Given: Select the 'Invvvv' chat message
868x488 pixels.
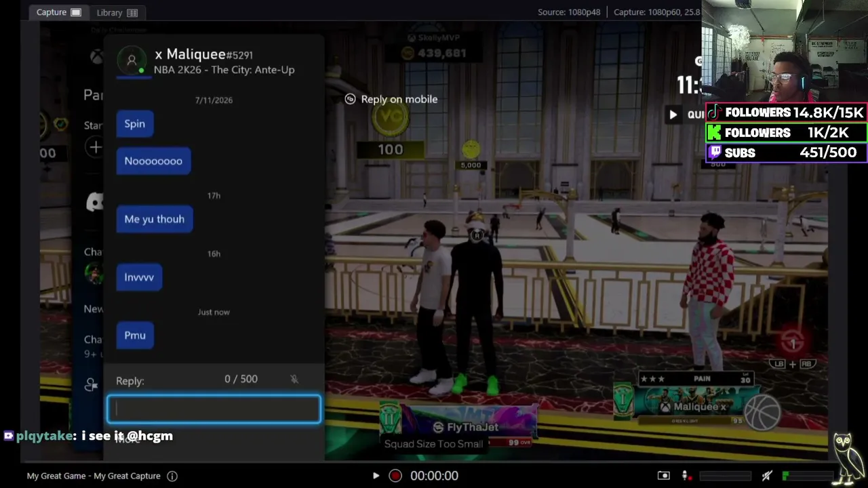Looking at the screenshot, I should click(139, 277).
